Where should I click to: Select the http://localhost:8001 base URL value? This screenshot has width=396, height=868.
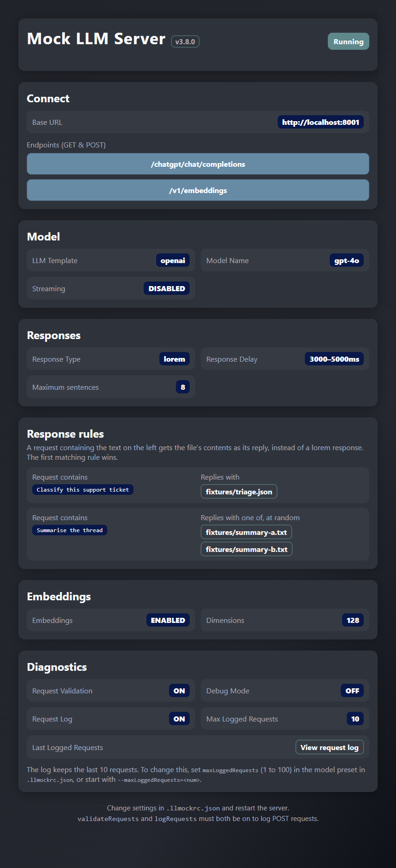320,122
